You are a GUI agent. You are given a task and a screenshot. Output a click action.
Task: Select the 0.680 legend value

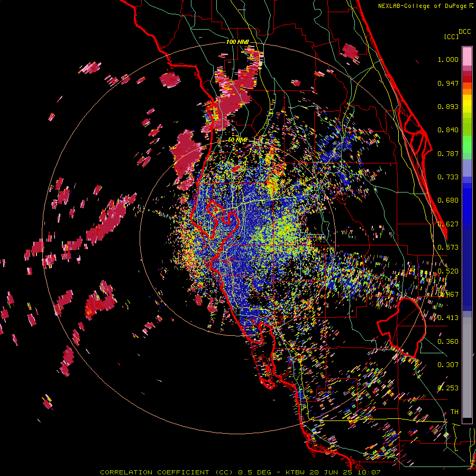pos(448,200)
